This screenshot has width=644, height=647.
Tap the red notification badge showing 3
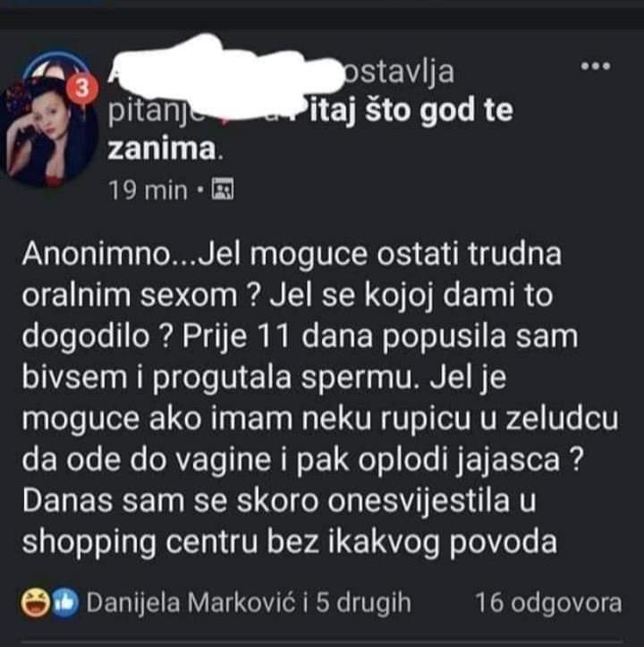tap(82, 89)
